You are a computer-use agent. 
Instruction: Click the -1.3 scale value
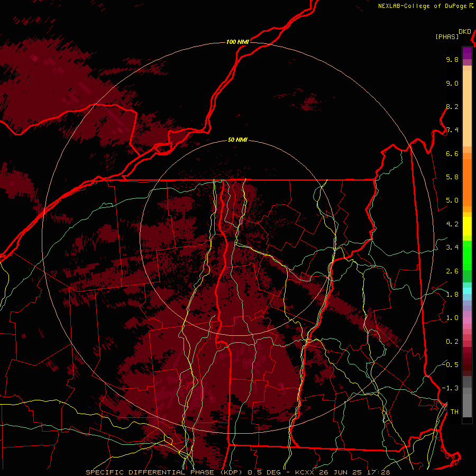pos(450,388)
